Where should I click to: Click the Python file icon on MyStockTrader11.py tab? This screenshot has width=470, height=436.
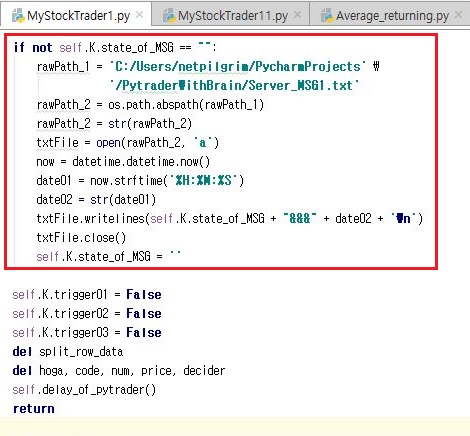pos(169,16)
